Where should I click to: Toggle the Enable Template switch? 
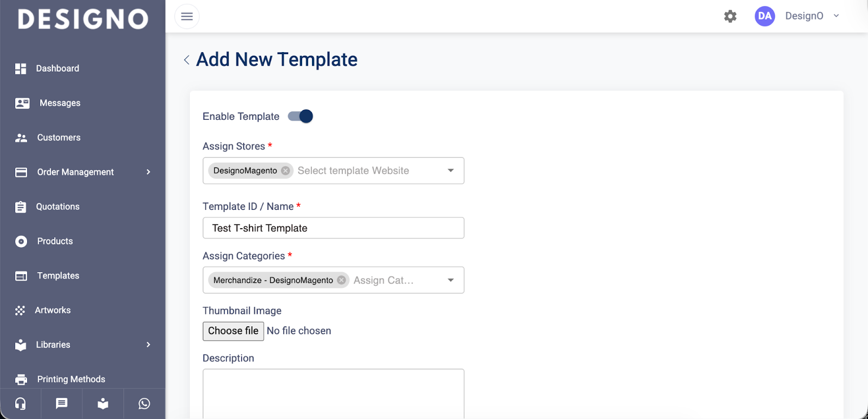pyautogui.click(x=301, y=117)
